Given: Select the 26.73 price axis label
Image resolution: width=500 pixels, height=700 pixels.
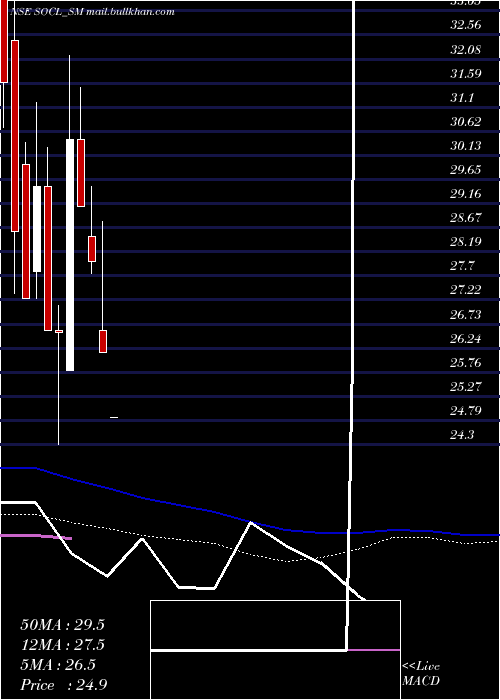Looking at the screenshot, I should 466,315.
